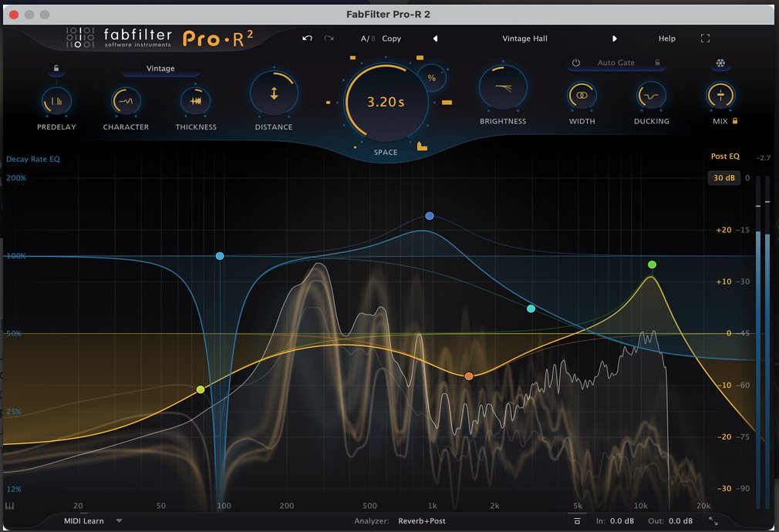Image resolution: width=779 pixels, height=532 pixels.
Task: Click the percent decay rate button
Action: (x=432, y=78)
